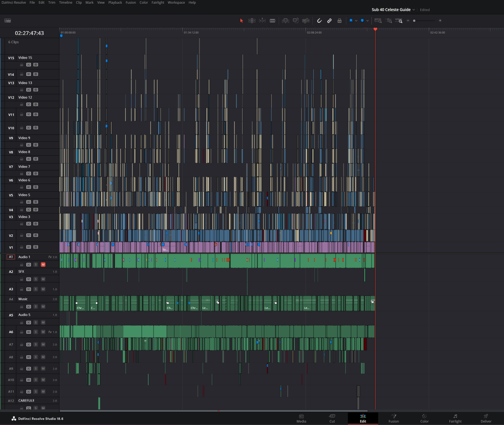
Task: Lock the Video 15 track
Action: (x=21, y=65)
